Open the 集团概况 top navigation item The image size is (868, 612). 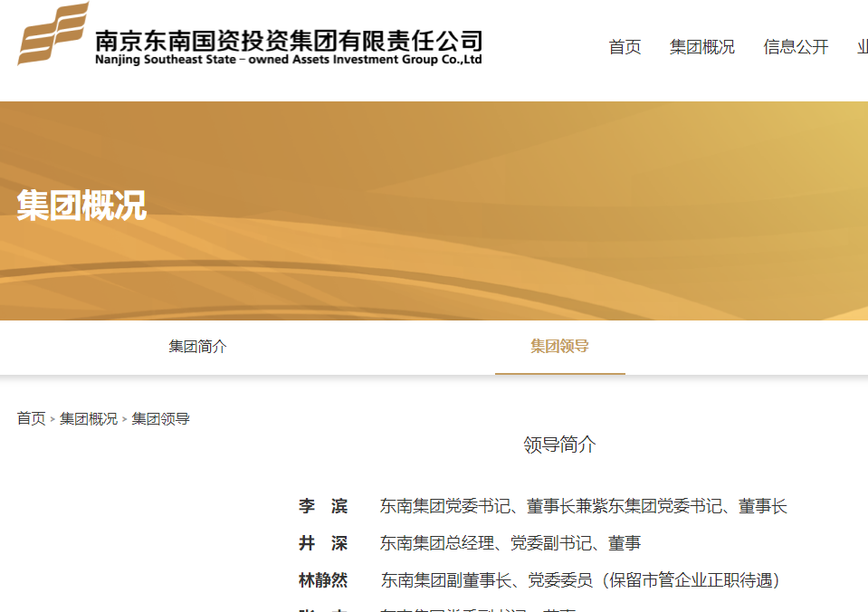(x=702, y=47)
